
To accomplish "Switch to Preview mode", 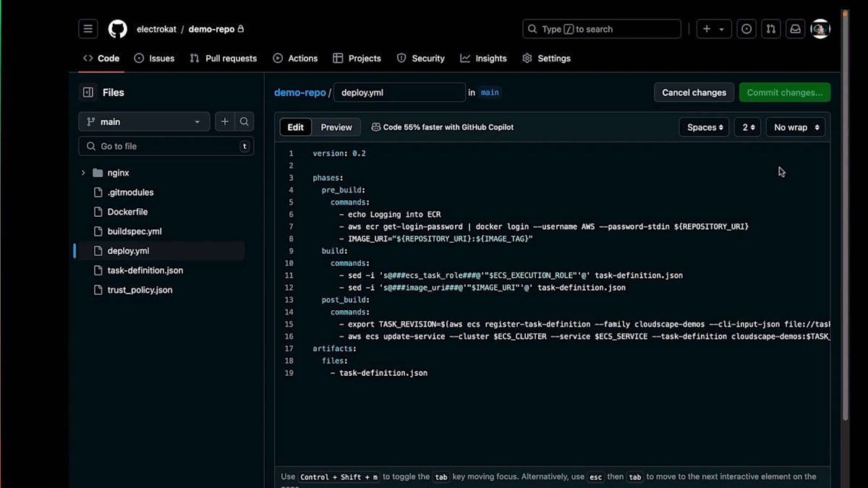I will point(336,127).
